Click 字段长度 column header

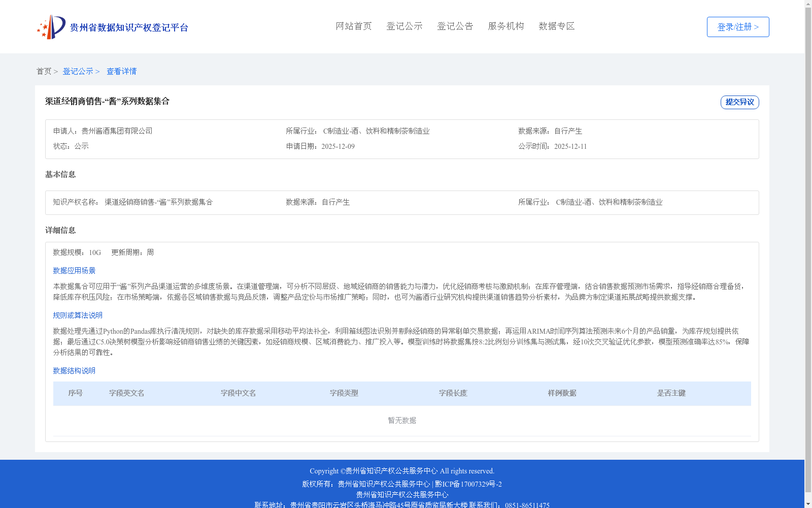pos(453,393)
